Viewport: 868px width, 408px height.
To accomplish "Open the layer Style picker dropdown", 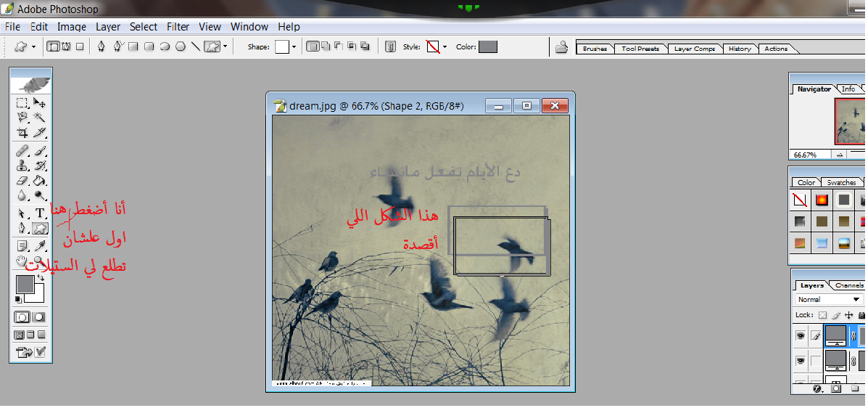I will [x=445, y=46].
